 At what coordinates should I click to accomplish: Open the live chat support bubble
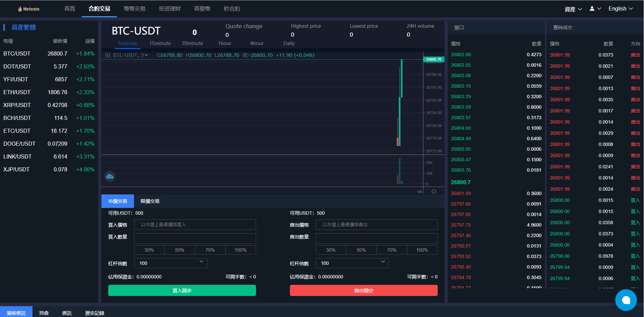click(626, 300)
